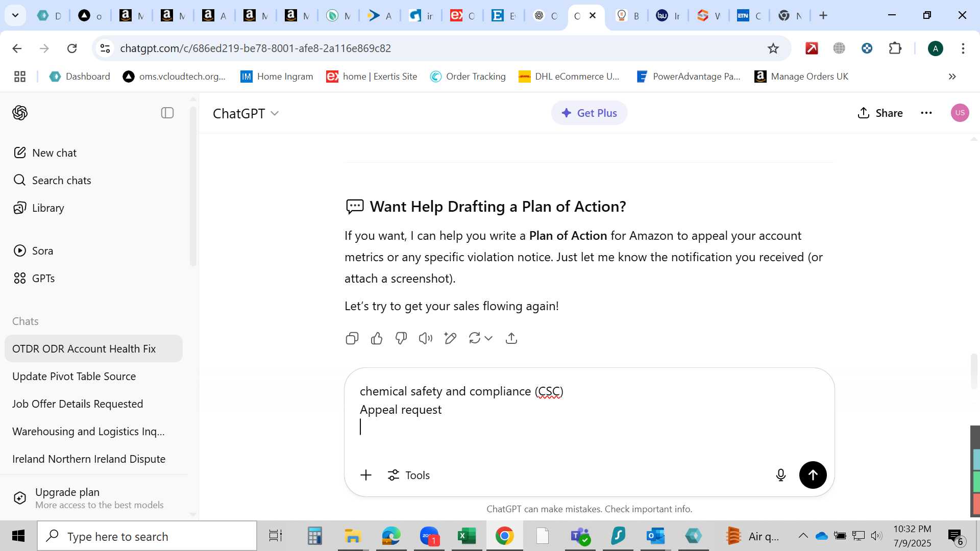This screenshot has height=551, width=980.
Task: Click the Share button in header
Action: 880,113
